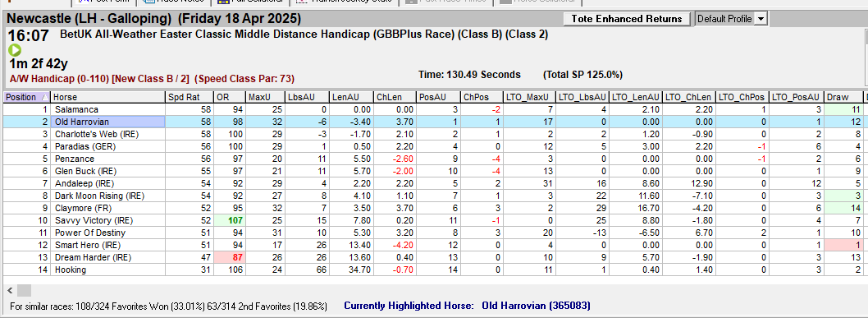
Task: Click the PosAU column header
Action: [438, 97]
